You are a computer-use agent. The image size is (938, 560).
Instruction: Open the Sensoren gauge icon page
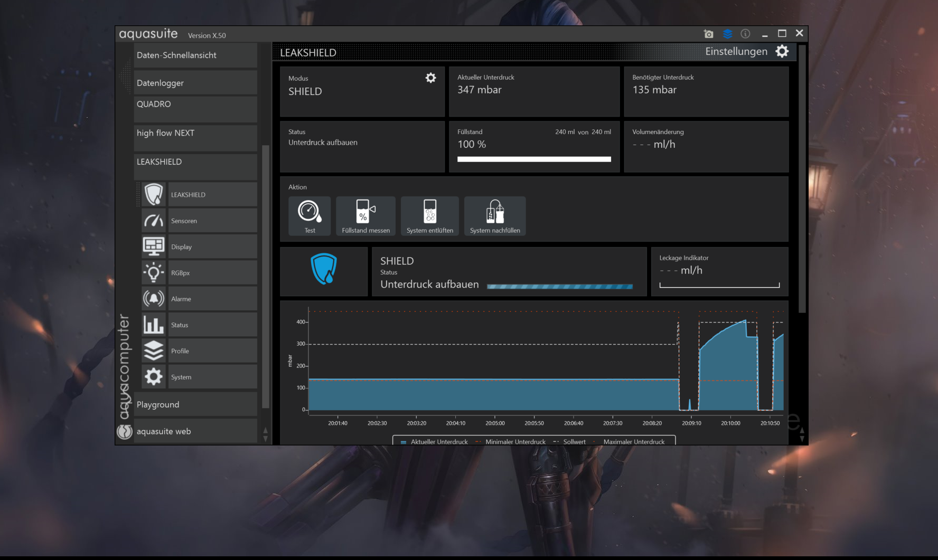(154, 221)
